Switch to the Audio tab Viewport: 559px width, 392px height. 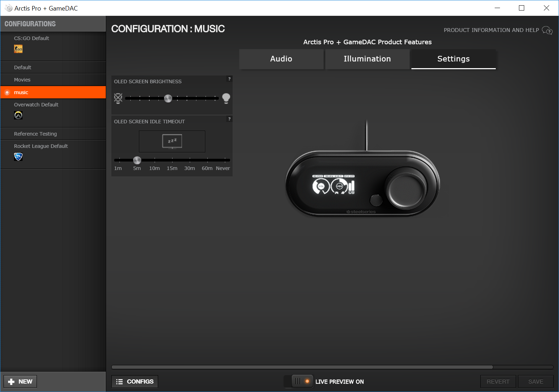point(281,59)
